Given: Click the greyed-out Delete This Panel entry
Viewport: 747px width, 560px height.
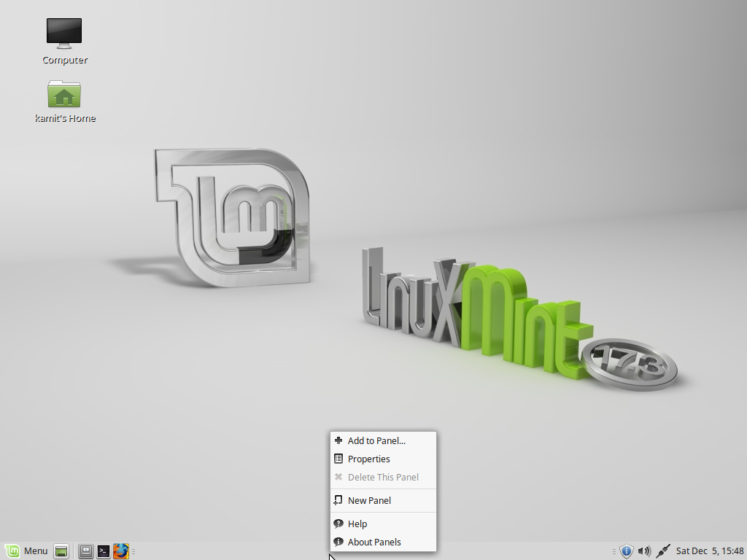Looking at the screenshot, I should pyautogui.click(x=384, y=477).
